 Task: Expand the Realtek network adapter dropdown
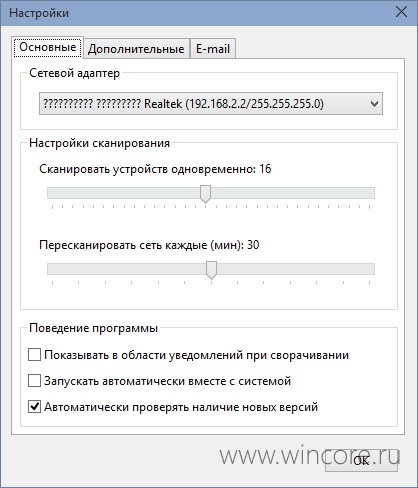[211, 104]
